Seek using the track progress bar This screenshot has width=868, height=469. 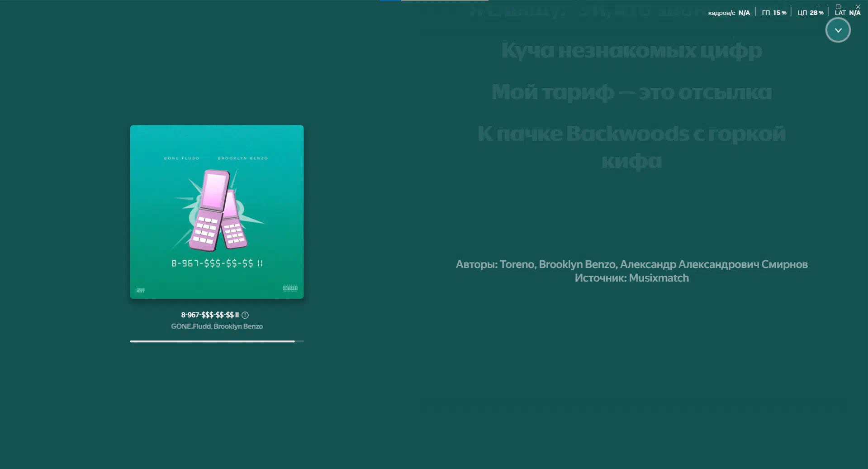(x=217, y=341)
